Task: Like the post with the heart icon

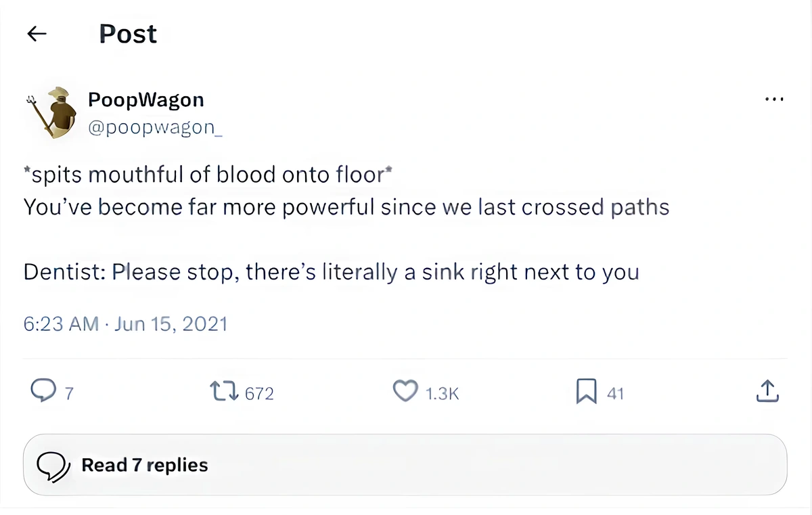Action: tap(405, 391)
